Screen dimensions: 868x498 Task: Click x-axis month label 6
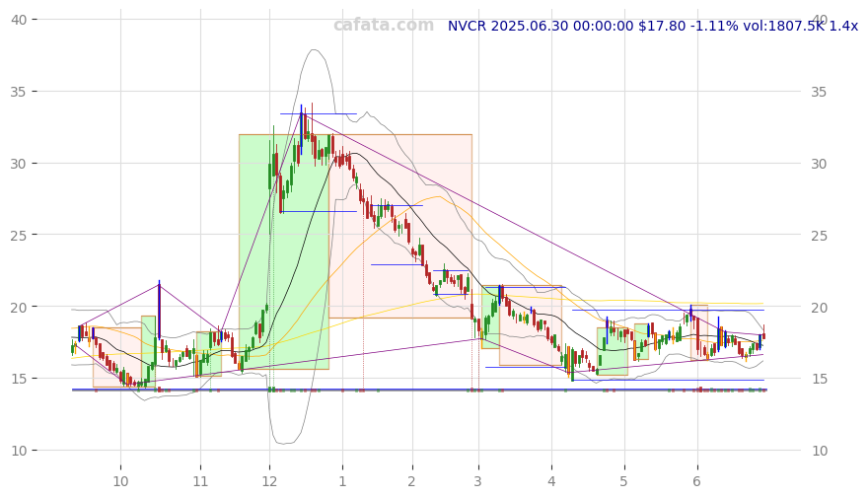(697, 481)
